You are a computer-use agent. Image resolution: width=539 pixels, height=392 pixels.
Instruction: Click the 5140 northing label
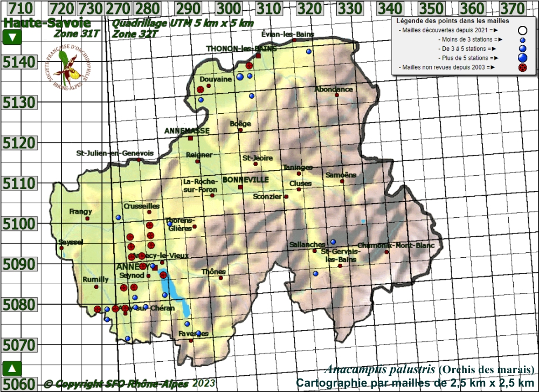click(x=19, y=63)
